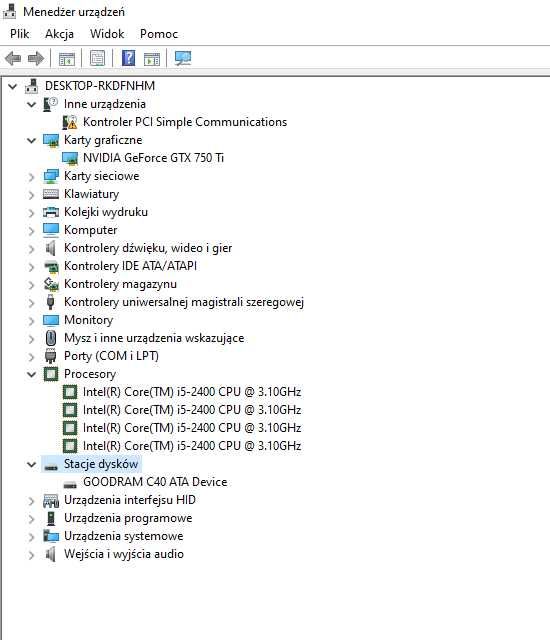This screenshot has height=640, width=550.
Task: Click the Wejścia i wyjścia audio speaker icon
Action: [x=51, y=554]
